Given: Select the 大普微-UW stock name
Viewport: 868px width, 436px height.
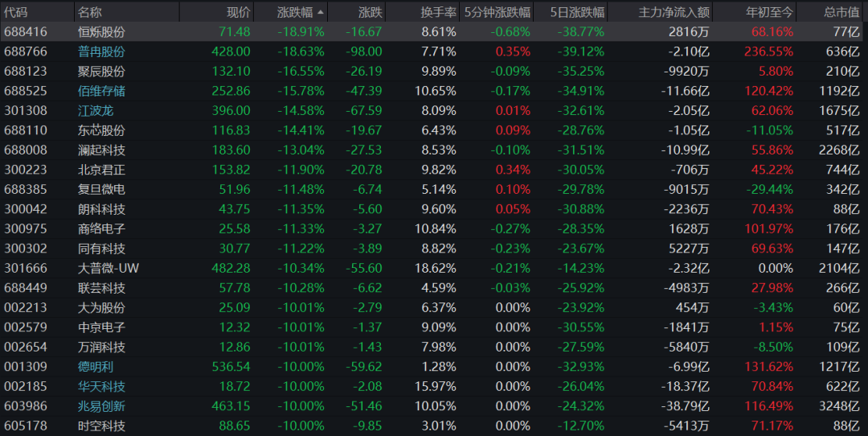Looking at the screenshot, I should [108, 268].
